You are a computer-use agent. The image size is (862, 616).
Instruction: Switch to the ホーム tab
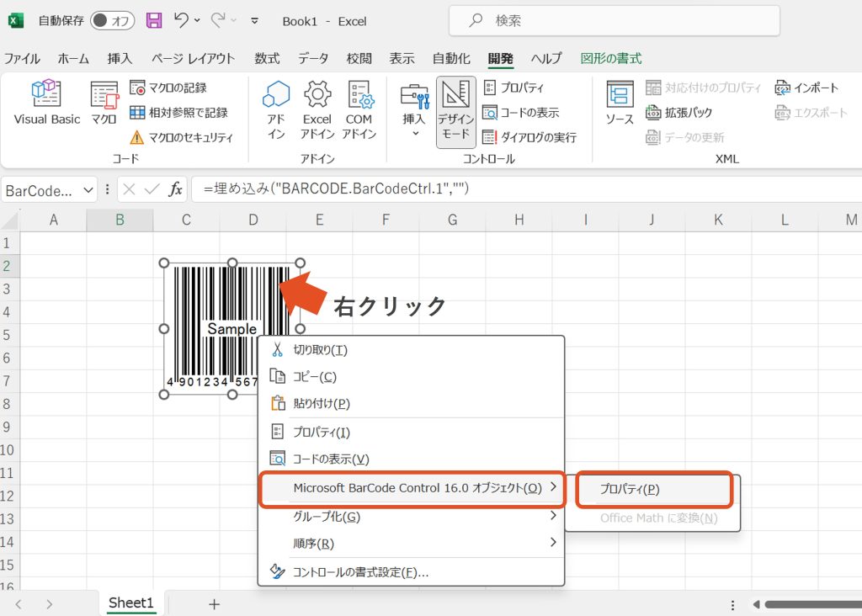[x=73, y=59]
